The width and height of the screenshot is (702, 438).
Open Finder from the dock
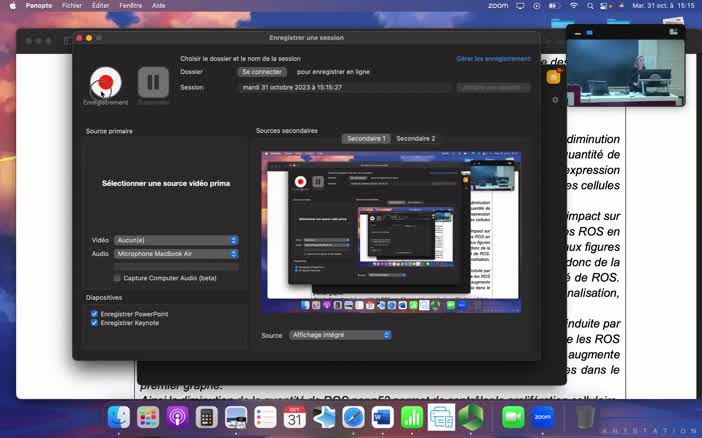pyautogui.click(x=119, y=417)
